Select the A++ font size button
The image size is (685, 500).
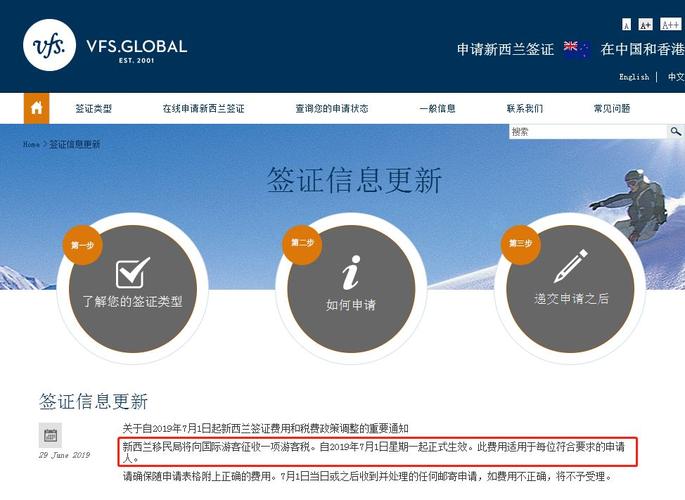(x=670, y=24)
